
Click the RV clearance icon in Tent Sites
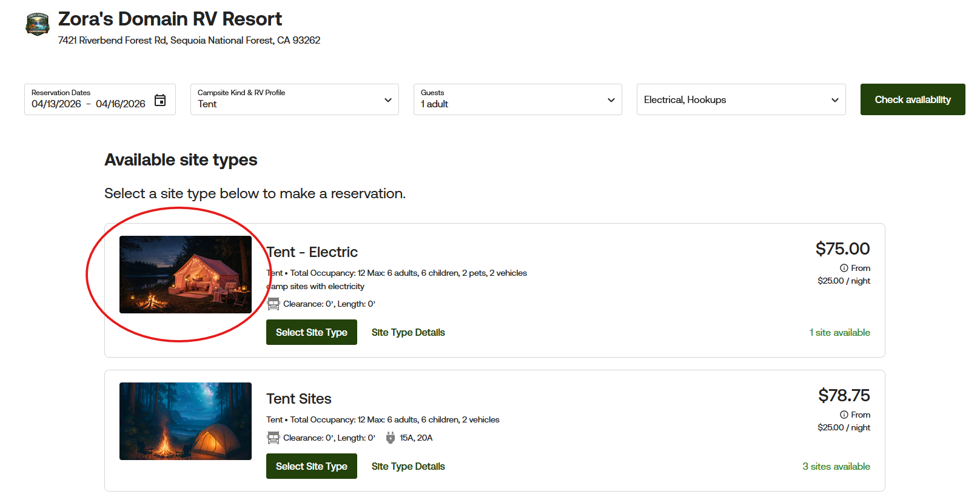pos(274,438)
